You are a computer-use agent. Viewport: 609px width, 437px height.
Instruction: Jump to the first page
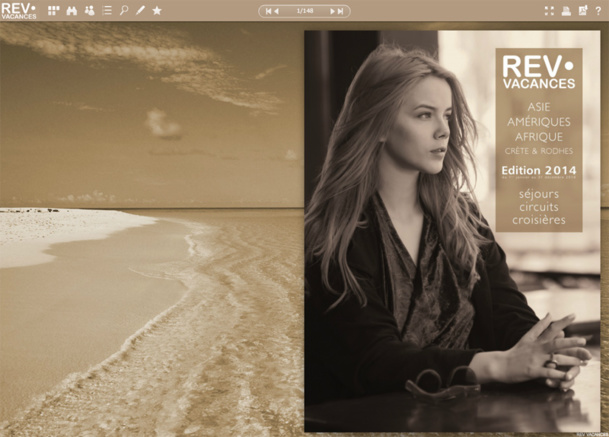[268, 11]
